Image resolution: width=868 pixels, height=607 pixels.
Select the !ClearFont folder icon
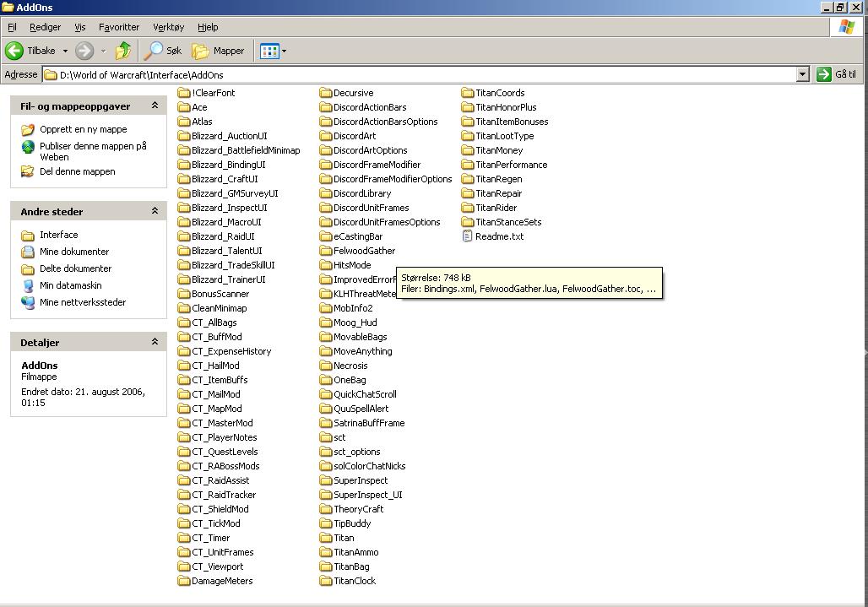[184, 92]
